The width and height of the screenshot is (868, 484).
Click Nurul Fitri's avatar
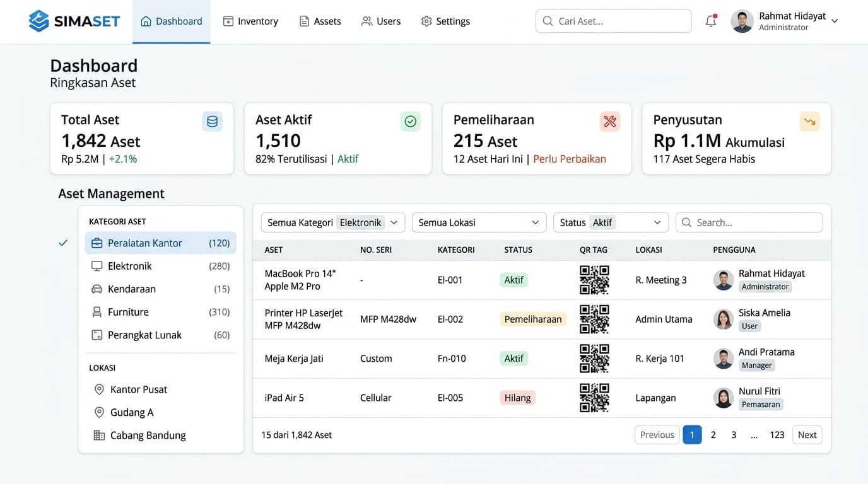pyautogui.click(x=724, y=398)
